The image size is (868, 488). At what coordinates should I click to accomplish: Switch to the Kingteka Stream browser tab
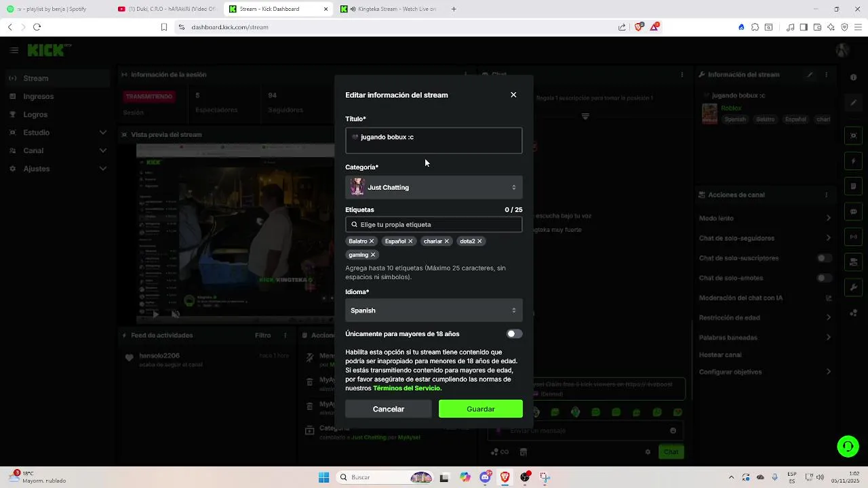[x=389, y=9]
